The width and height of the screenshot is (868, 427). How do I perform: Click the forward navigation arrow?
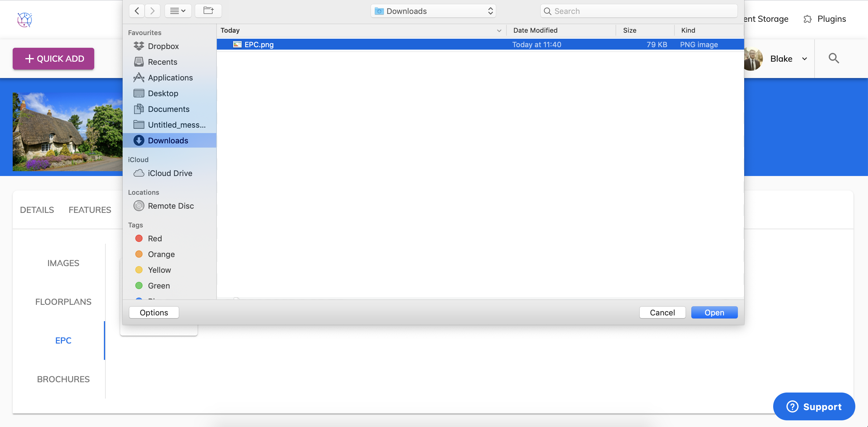[152, 11]
